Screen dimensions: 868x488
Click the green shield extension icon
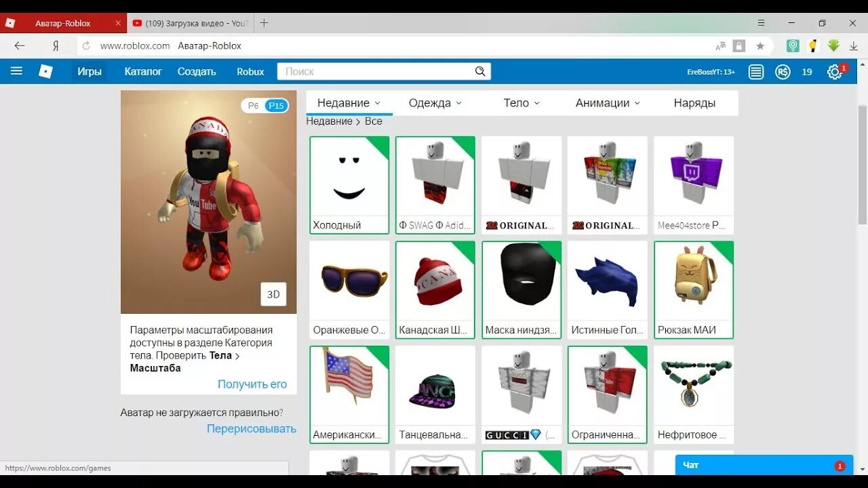(x=793, y=46)
